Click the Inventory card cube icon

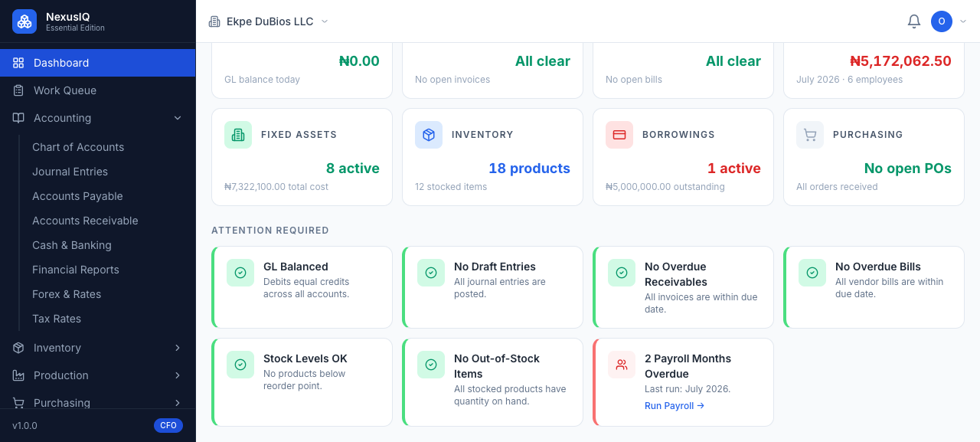tap(429, 135)
